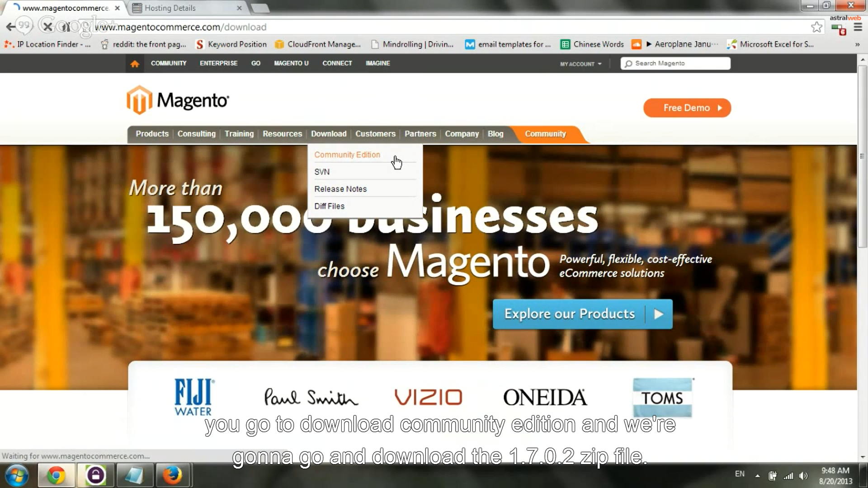868x488 pixels.
Task: Click the Explore our Products button
Action: [582, 314]
